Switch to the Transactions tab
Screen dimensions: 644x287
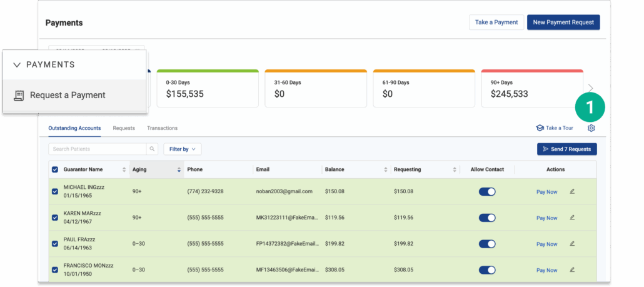coord(162,128)
